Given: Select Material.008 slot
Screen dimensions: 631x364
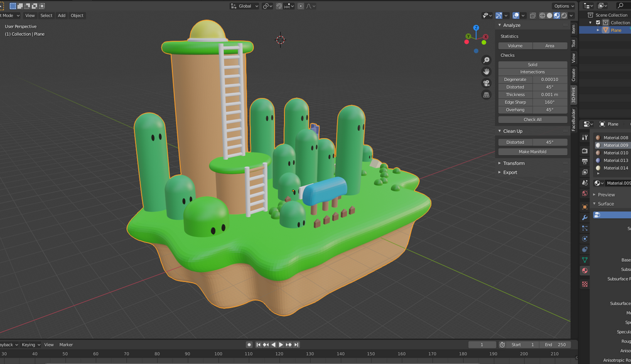Looking at the screenshot, I should coord(612,137).
